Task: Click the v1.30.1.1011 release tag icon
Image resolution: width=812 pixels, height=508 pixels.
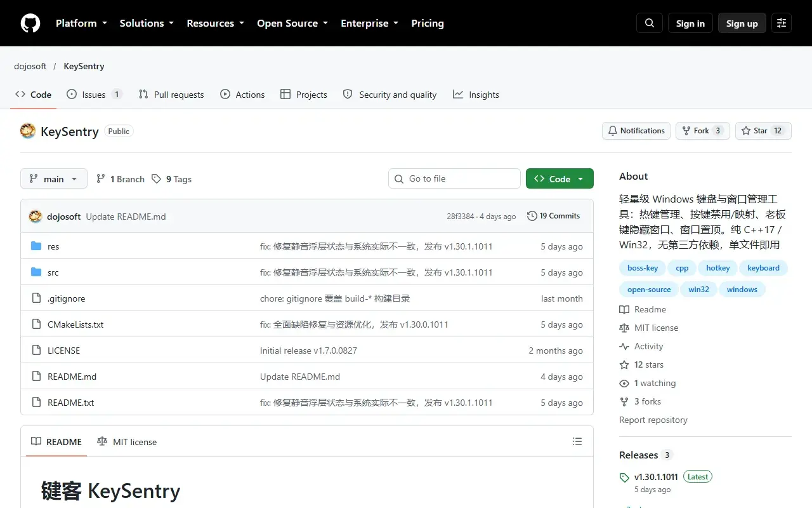Action: (624, 478)
